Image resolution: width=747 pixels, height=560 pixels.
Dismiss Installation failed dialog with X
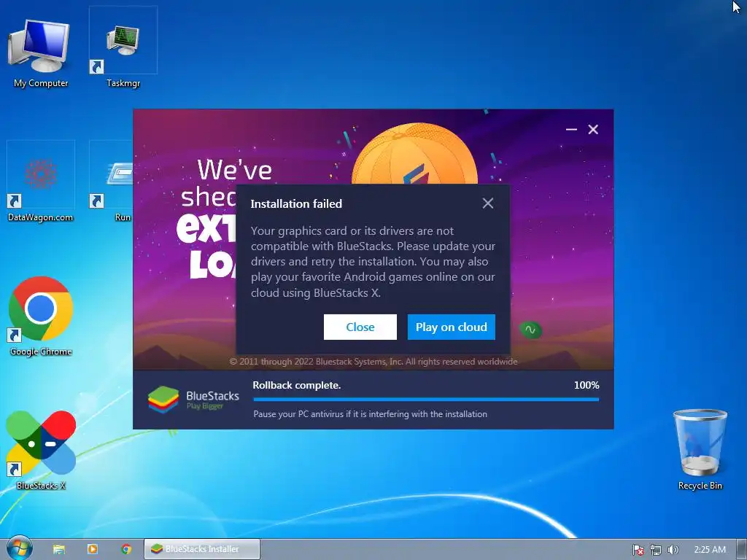click(488, 203)
